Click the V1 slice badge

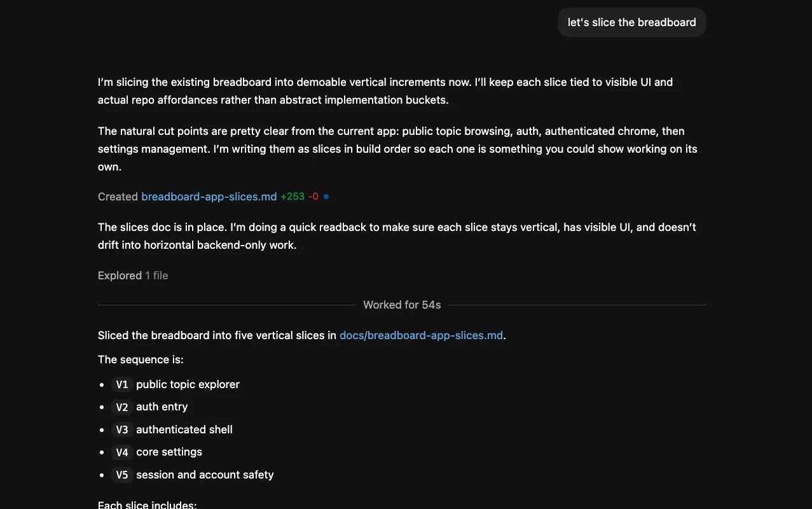coord(122,384)
